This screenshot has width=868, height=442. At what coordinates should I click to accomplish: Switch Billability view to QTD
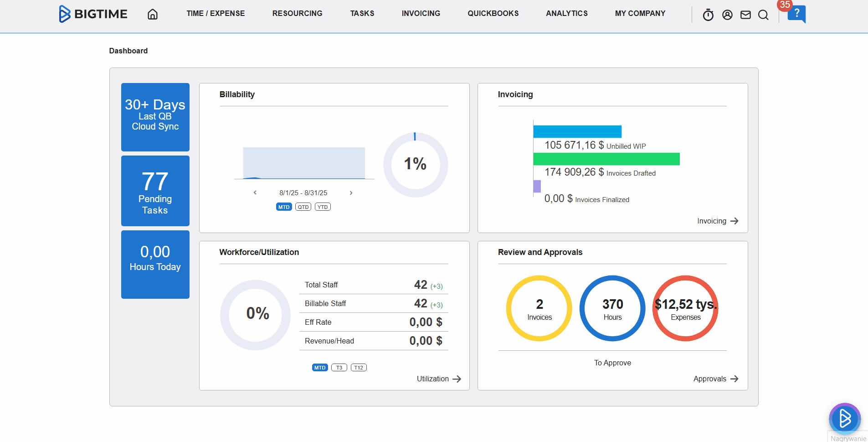pos(303,206)
